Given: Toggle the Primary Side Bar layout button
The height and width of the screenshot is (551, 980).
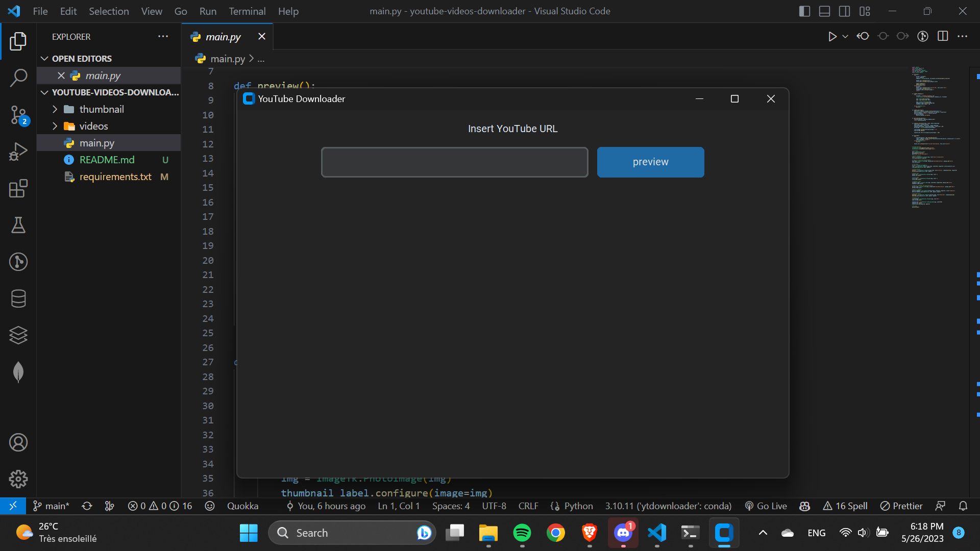Looking at the screenshot, I should click(804, 11).
